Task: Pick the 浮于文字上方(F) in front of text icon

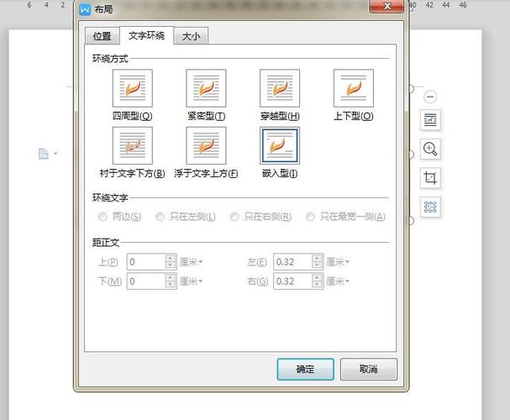Action: (206, 145)
